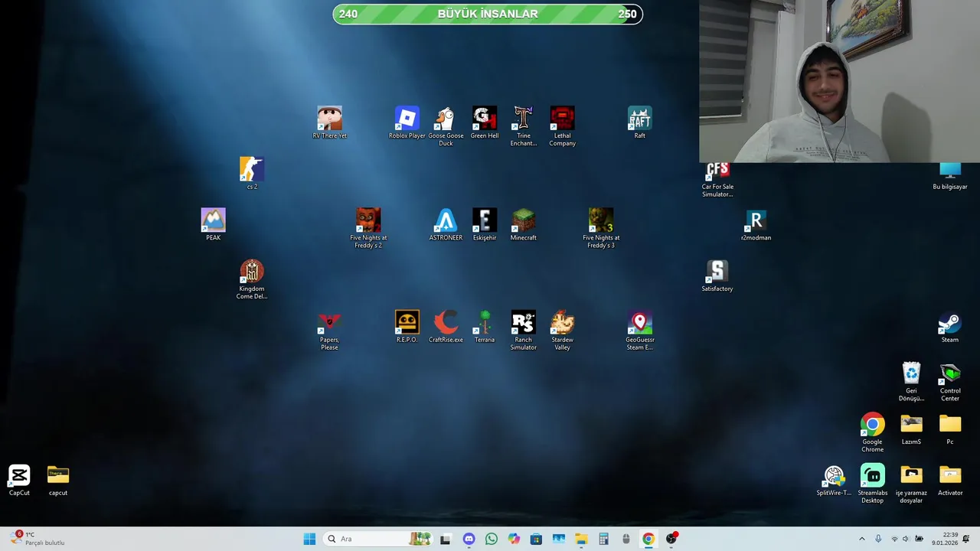
Task: Open the Steam desktop shortcut
Action: tap(950, 327)
